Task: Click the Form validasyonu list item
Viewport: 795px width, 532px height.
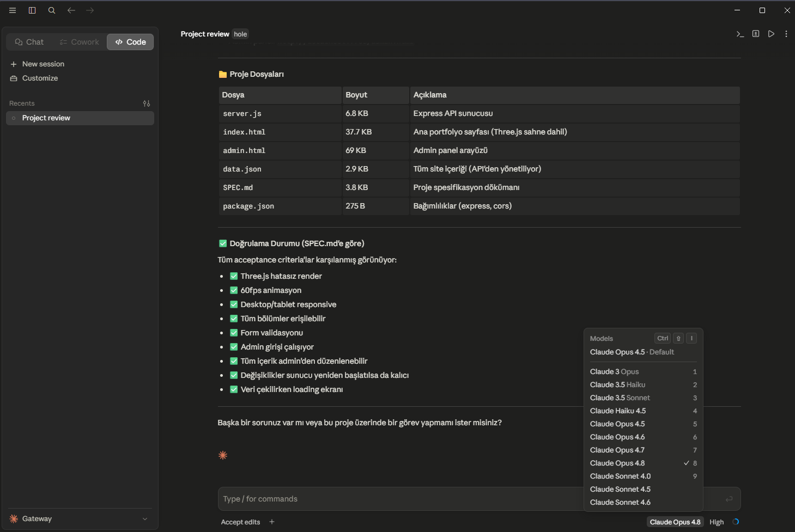Action: [x=272, y=333]
